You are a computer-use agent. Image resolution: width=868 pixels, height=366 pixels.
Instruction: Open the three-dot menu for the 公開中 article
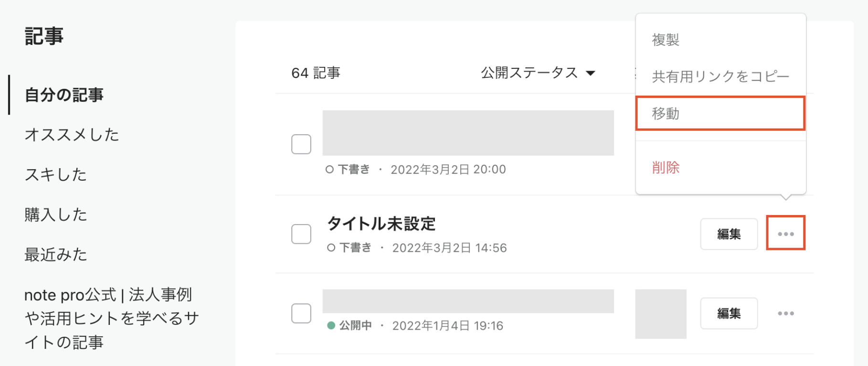(x=785, y=313)
